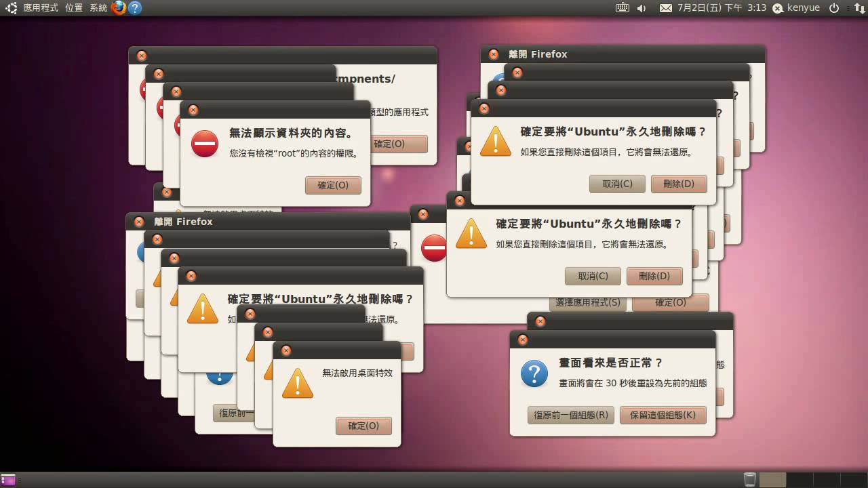Click the 保留這個組態(K) button
This screenshot has height=488, width=868.
pyautogui.click(x=663, y=415)
